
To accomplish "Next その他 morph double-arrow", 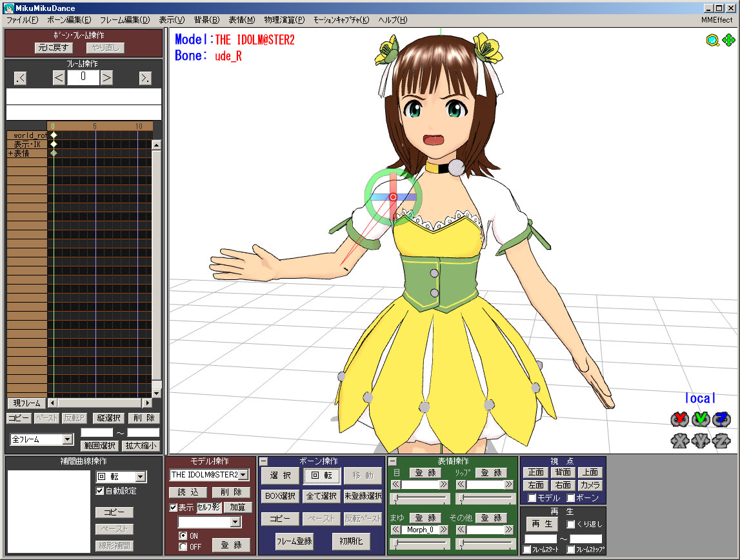I will pyautogui.click(x=508, y=530).
